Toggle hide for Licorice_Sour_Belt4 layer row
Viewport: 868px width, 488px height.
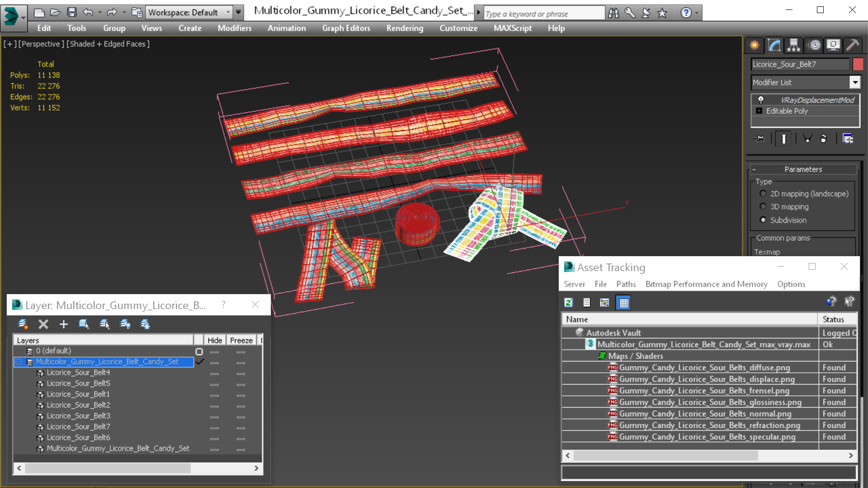click(x=214, y=373)
